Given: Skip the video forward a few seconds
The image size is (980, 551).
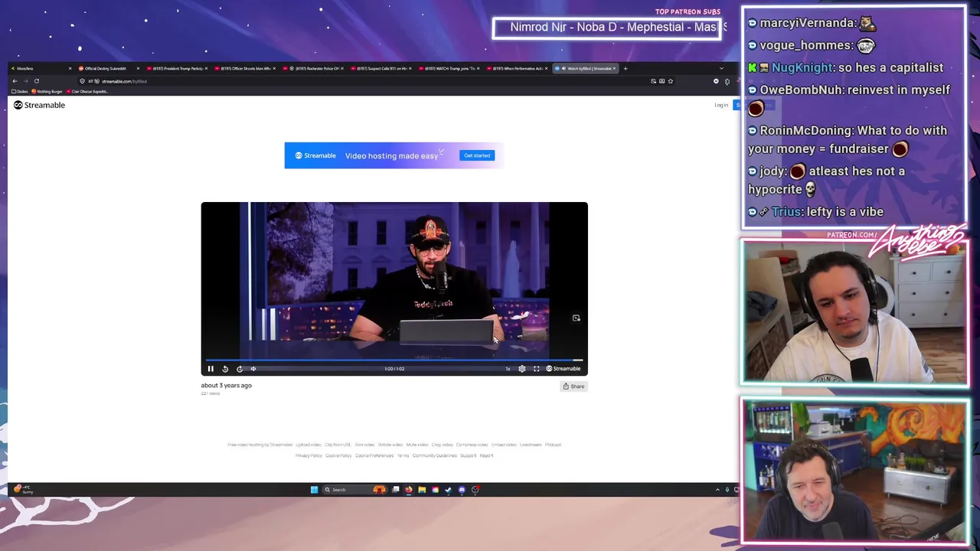Looking at the screenshot, I should pyautogui.click(x=240, y=369).
